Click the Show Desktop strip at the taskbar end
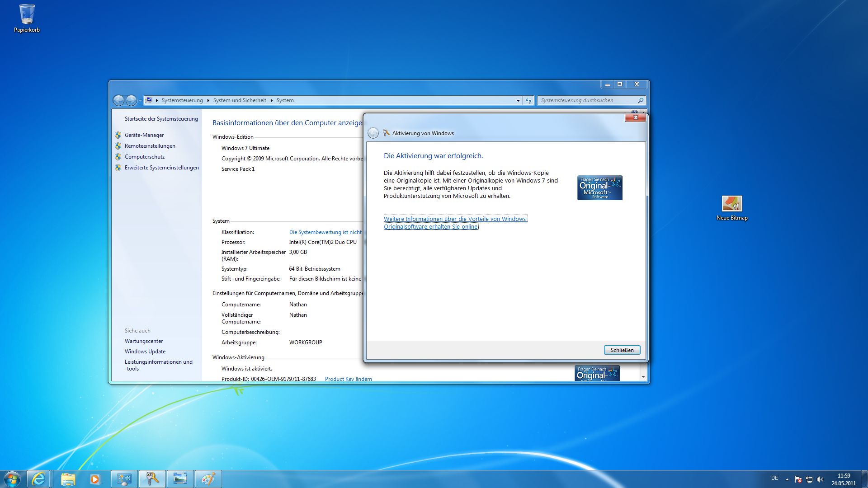 (864, 479)
